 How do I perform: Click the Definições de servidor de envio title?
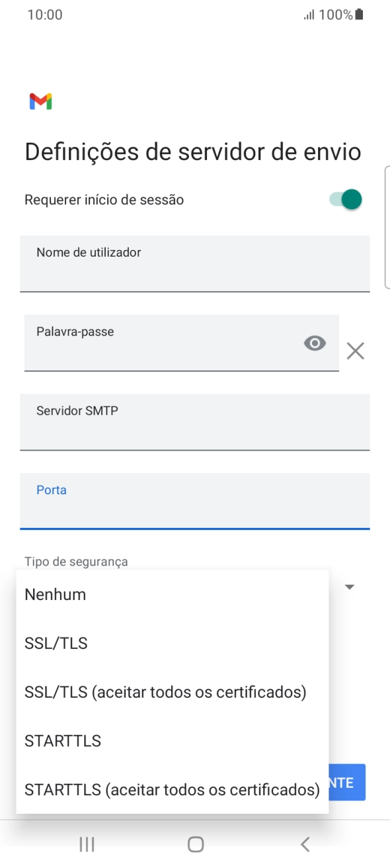pos(192,151)
